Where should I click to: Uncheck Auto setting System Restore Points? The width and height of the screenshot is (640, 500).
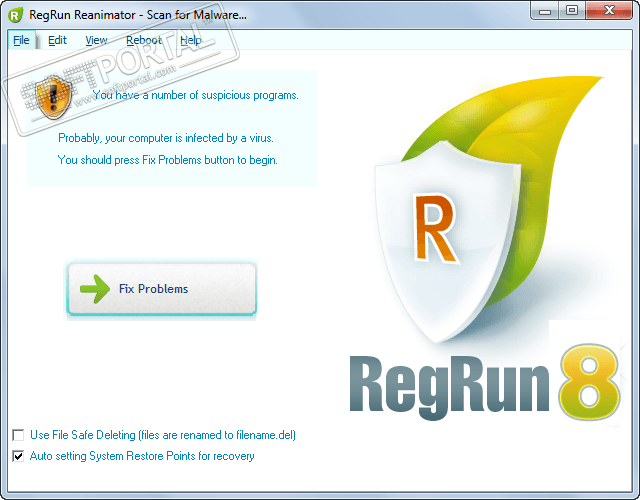coord(18,456)
